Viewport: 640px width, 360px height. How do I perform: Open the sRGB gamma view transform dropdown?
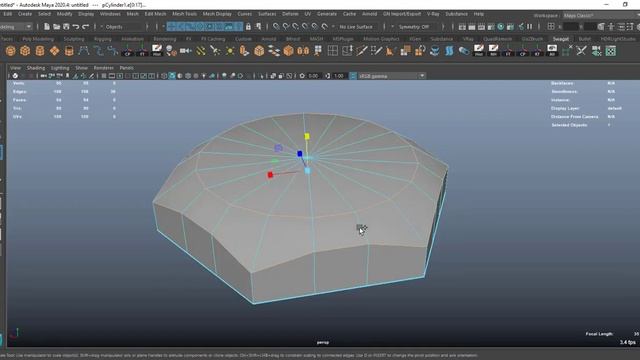click(x=392, y=76)
